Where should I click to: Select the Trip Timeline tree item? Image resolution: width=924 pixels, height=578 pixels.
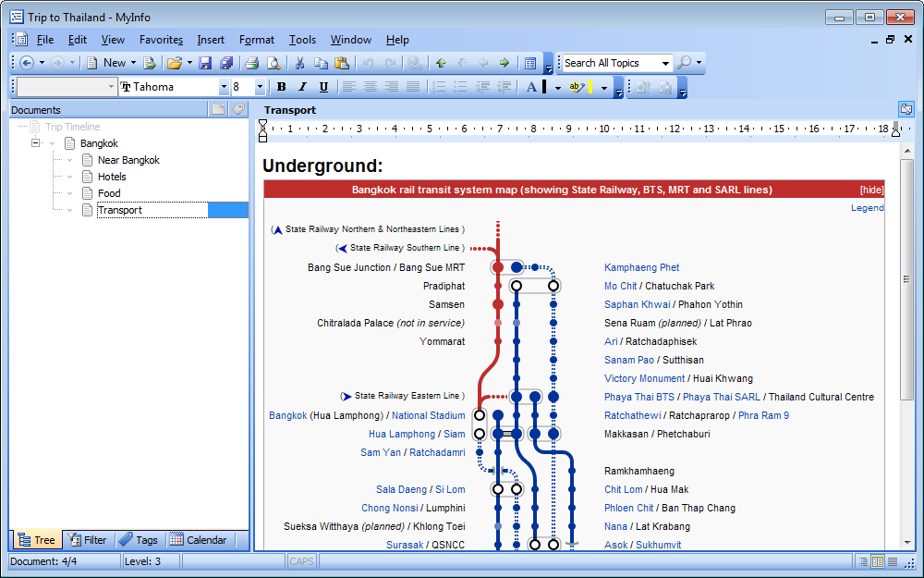pos(72,127)
